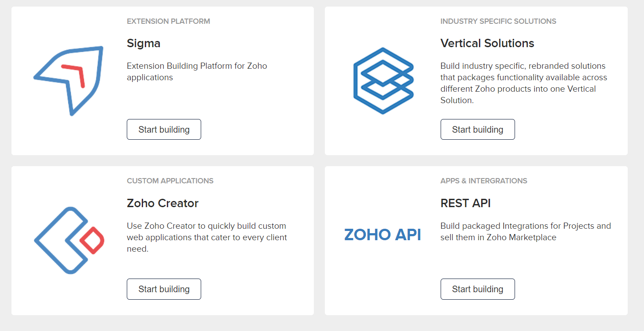Start building with REST API
This screenshot has width=644, height=331.
[478, 289]
